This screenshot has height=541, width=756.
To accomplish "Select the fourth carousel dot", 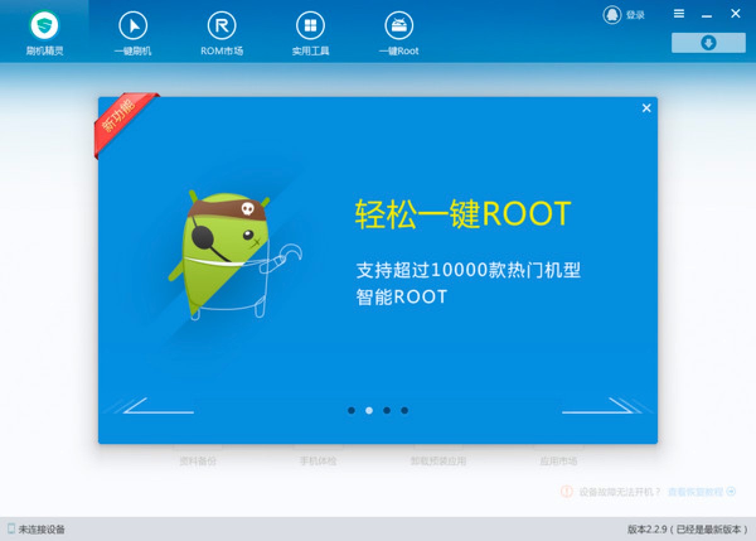I will point(404,410).
